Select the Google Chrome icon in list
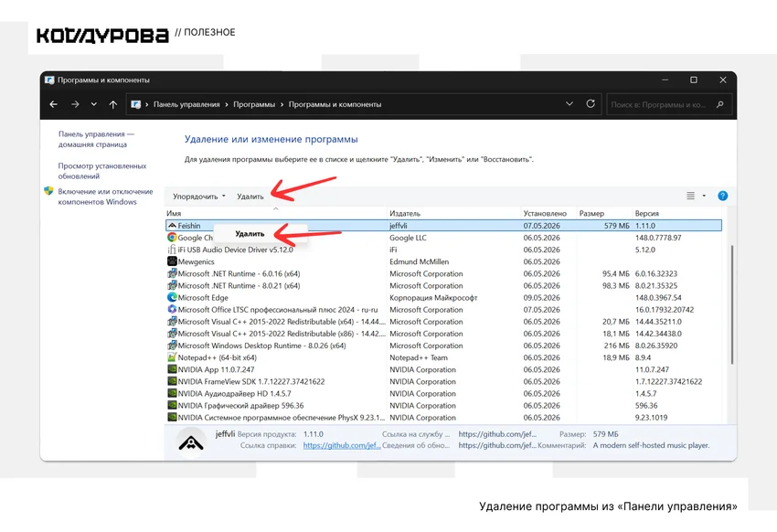Image resolution: width=777 pixels, height=532 pixels. point(172,238)
